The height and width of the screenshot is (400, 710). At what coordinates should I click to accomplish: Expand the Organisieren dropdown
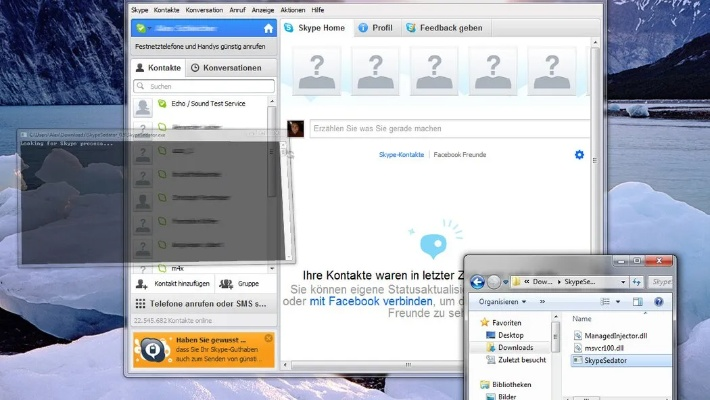pyautogui.click(x=501, y=301)
